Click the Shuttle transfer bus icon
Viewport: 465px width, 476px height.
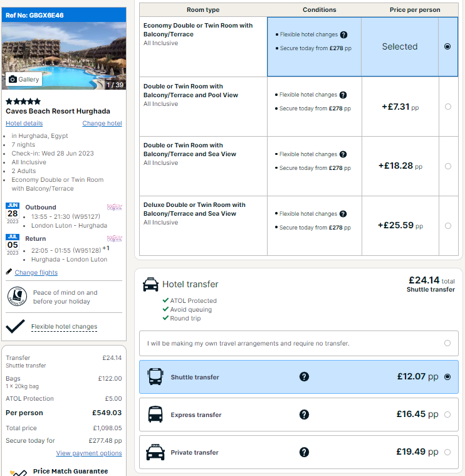(155, 376)
